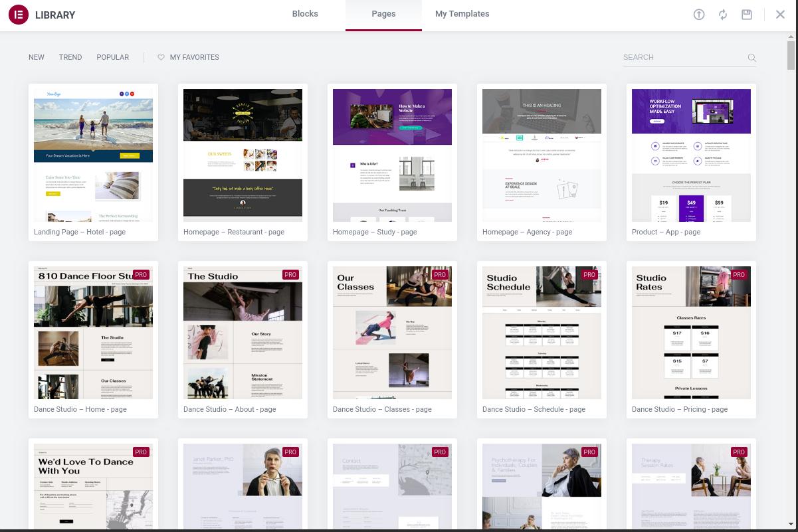Switch to the Blocks tab

point(305,14)
